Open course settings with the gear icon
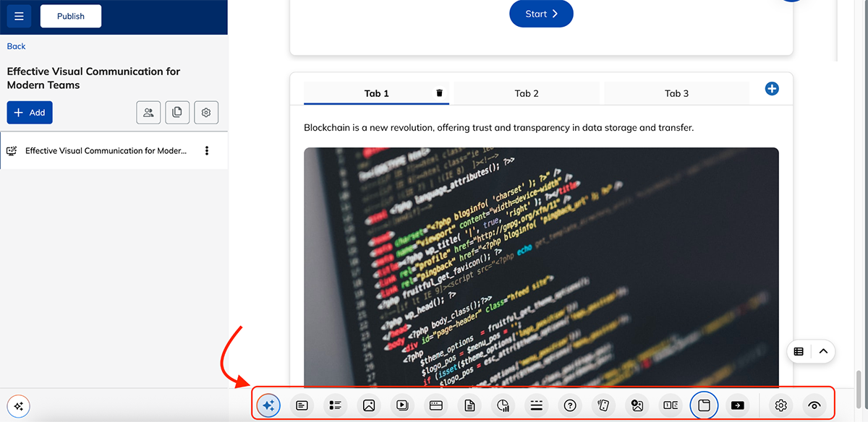 (206, 112)
